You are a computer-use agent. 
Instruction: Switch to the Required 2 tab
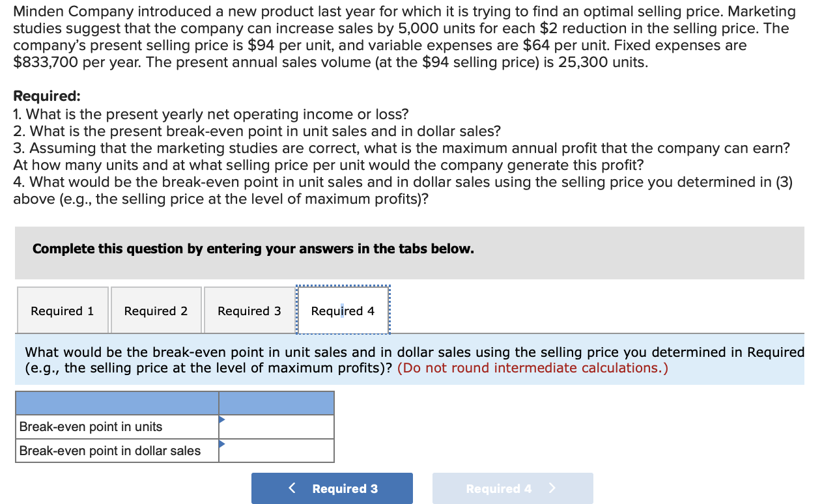pos(156,311)
